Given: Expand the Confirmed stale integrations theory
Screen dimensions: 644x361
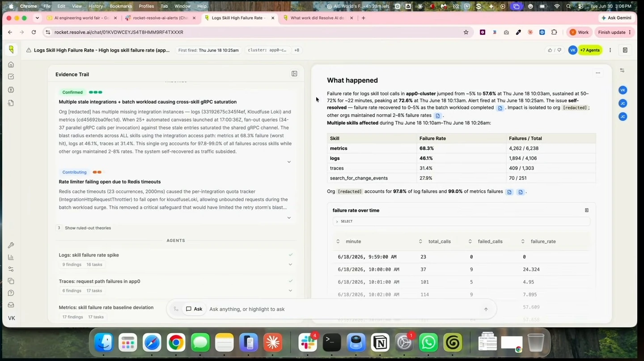Looking at the screenshot, I should pyautogui.click(x=289, y=162).
